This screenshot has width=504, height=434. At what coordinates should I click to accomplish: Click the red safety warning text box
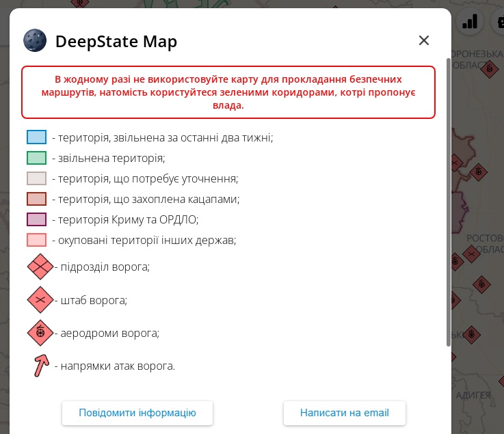[x=228, y=92]
